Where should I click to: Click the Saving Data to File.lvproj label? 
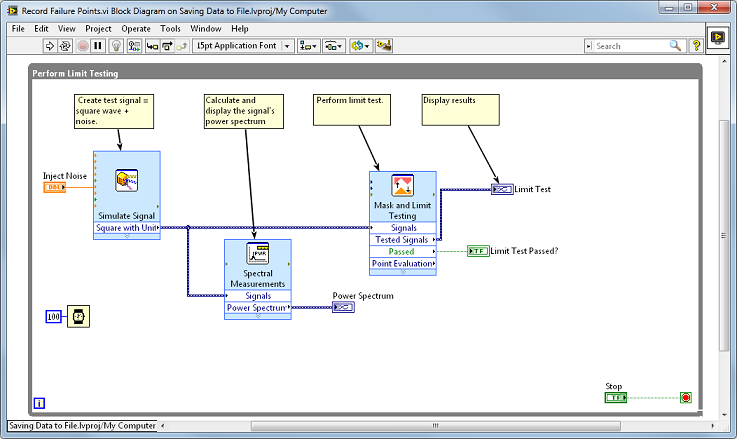tap(82, 426)
